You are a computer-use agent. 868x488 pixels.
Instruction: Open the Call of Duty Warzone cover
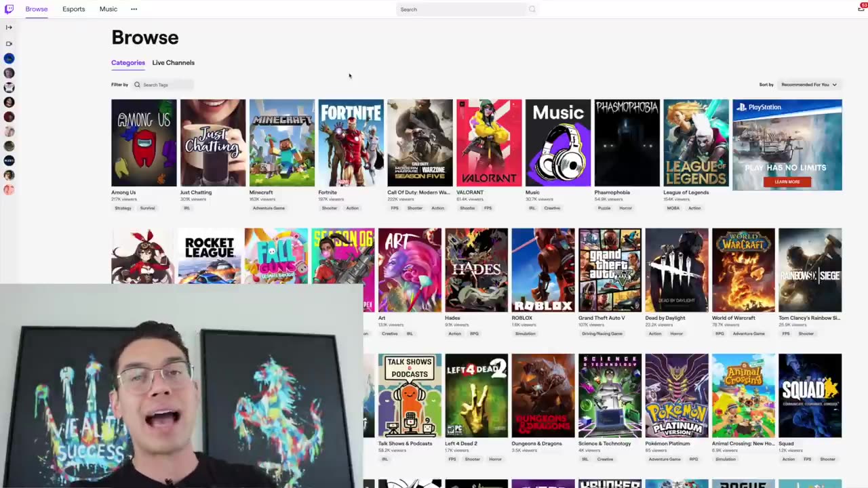point(420,143)
